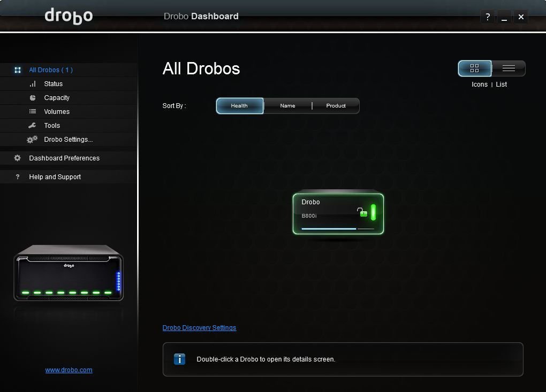546x392 pixels.
Task: Switch to List view
Action: coord(509,68)
